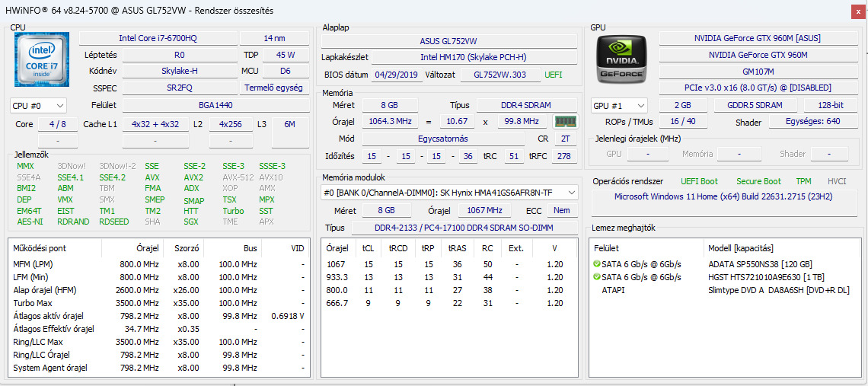Click the Intel HM170 chipset field

point(474,58)
